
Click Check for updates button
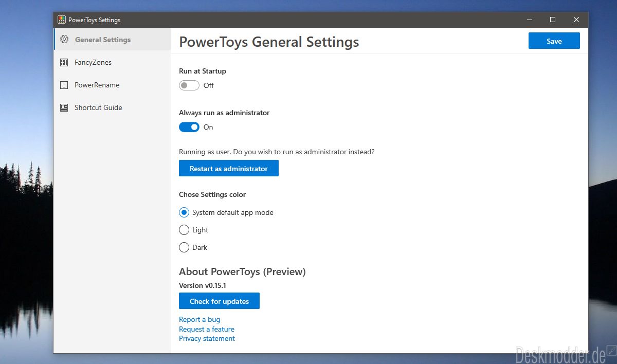219,301
